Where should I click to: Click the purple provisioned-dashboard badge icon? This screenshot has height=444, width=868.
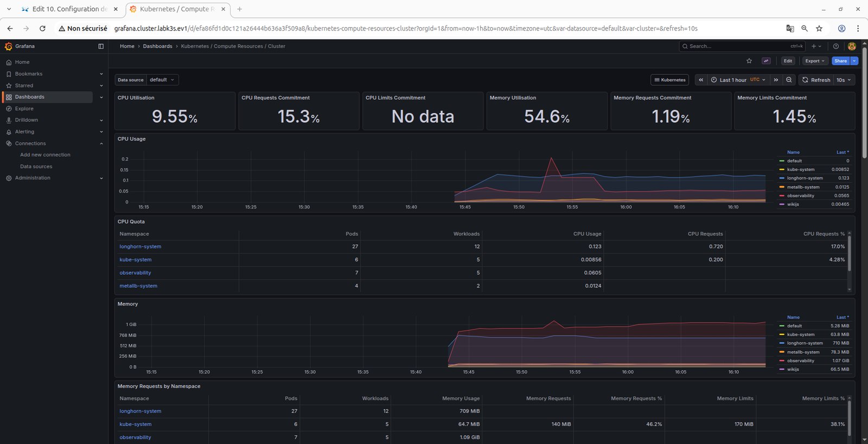[x=766, y=61]
